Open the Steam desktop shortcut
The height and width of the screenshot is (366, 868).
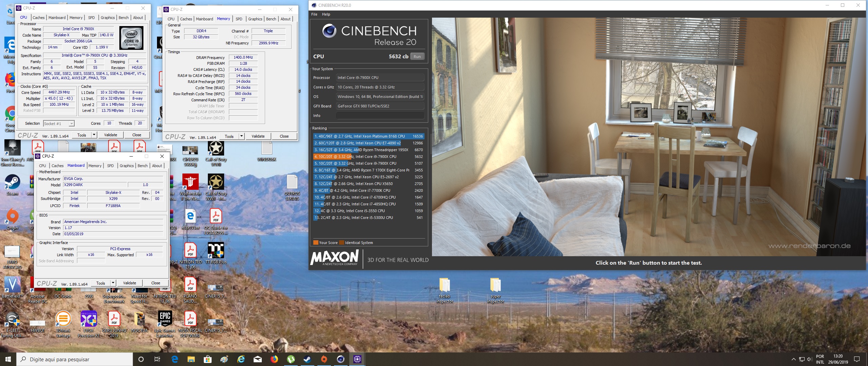click(x=12, y=185)
